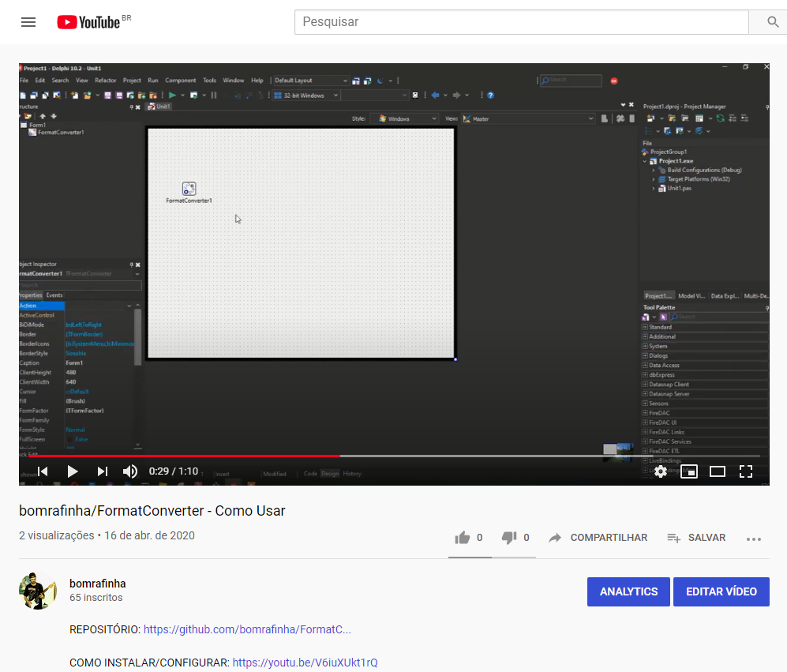Open the Component menu in Delphi

[x=180, y=80]
